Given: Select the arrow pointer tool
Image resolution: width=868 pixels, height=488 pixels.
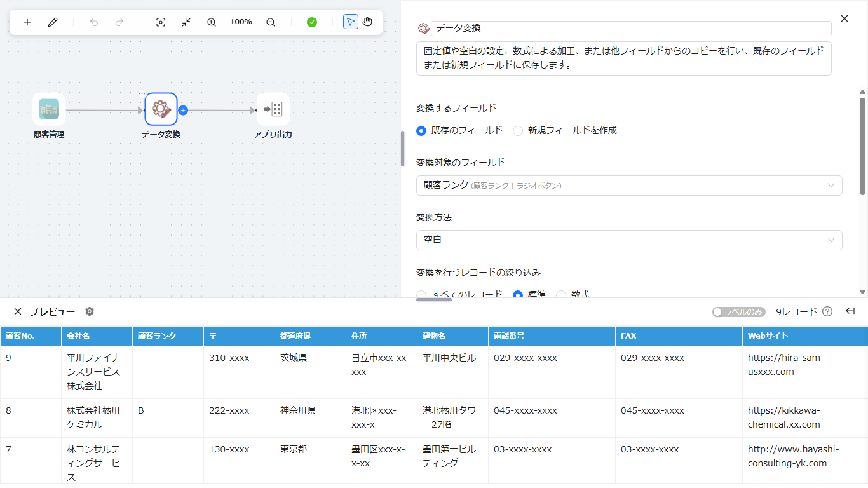Looking at the screenshot, I should click(x=351, y=22).
